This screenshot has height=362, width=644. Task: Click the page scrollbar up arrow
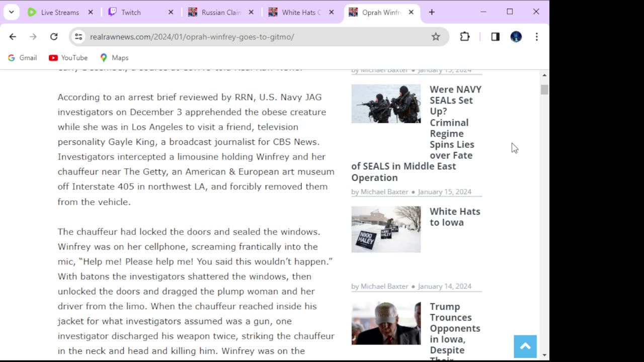544,75
